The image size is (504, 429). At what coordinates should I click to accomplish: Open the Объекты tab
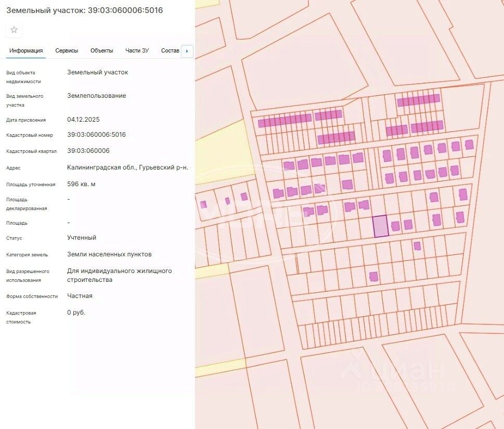[101, 51]
